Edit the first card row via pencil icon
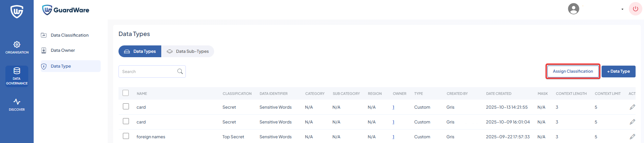This screenshot has width=644, height=143. [632, 107]
